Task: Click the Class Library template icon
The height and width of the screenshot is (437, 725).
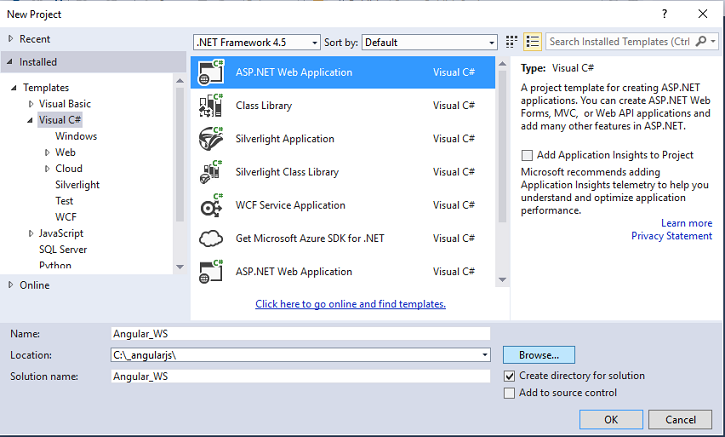Action: 211,105
